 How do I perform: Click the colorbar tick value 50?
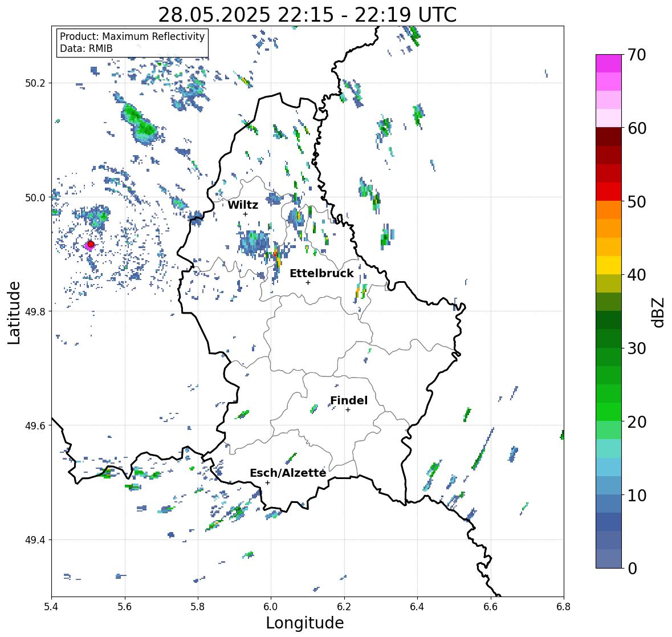coord(637,201)
